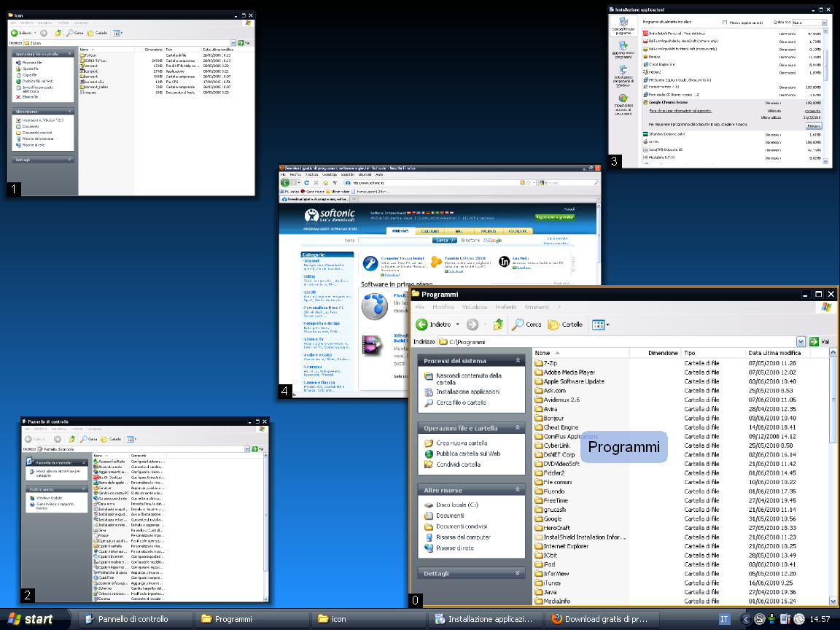Select the FreeTime folder

[551, 500]
